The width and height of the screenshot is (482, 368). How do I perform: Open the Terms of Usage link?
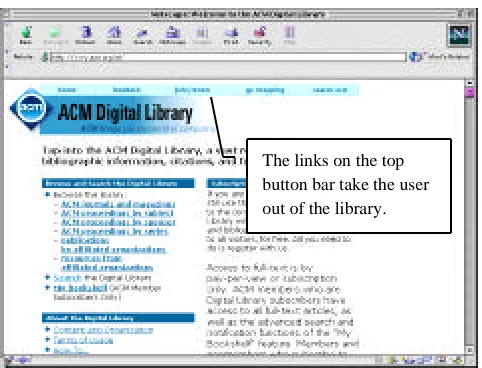(83, 340)
